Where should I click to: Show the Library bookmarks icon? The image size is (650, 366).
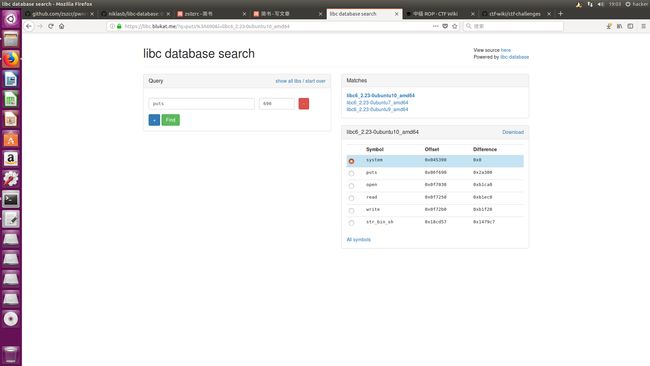click(619, 26)
